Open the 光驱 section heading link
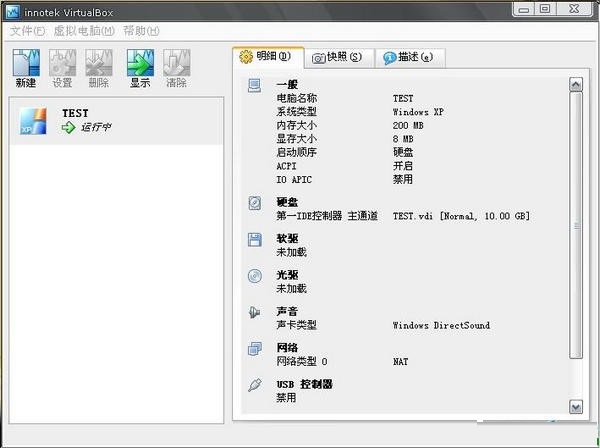Image resolution: width=600 pixels, height=448 pixels. coord(287,275)
